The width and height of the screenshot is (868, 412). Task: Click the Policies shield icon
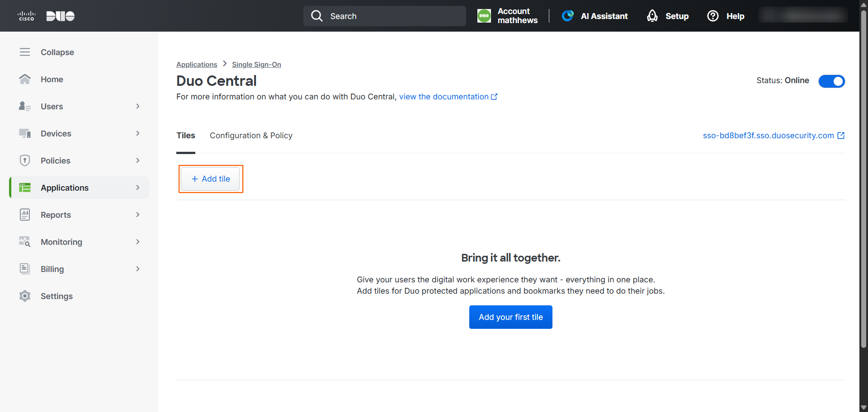(x=25, y=160)
